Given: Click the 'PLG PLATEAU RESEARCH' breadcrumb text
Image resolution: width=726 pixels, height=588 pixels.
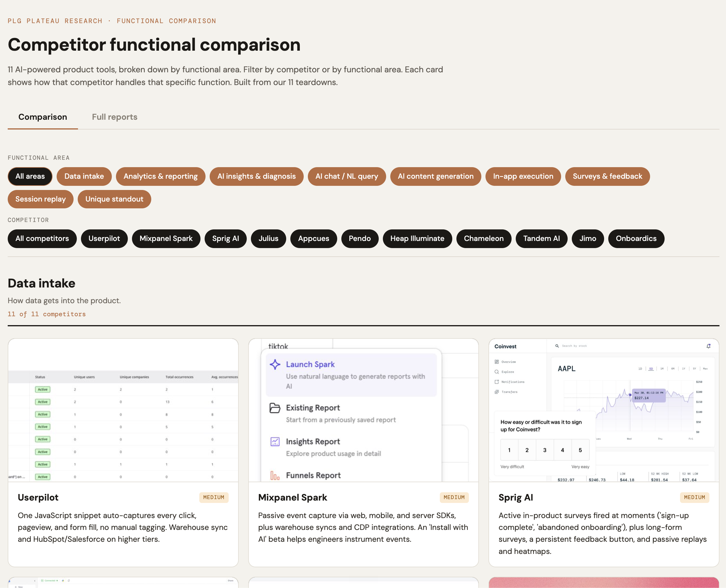Looking at the screenshot, I should [55, 21].
